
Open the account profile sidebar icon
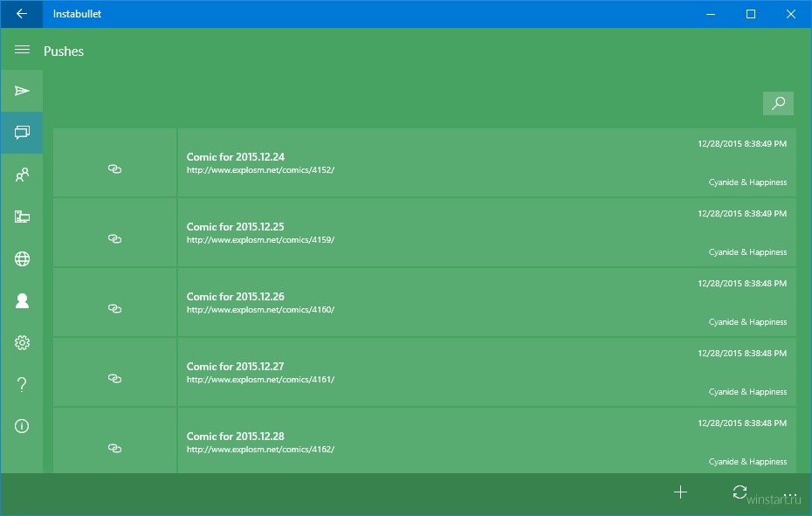[x=22, y=300]
